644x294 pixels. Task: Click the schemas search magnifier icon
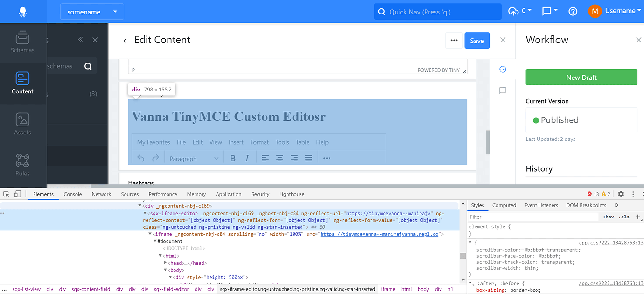click(88, 66)
